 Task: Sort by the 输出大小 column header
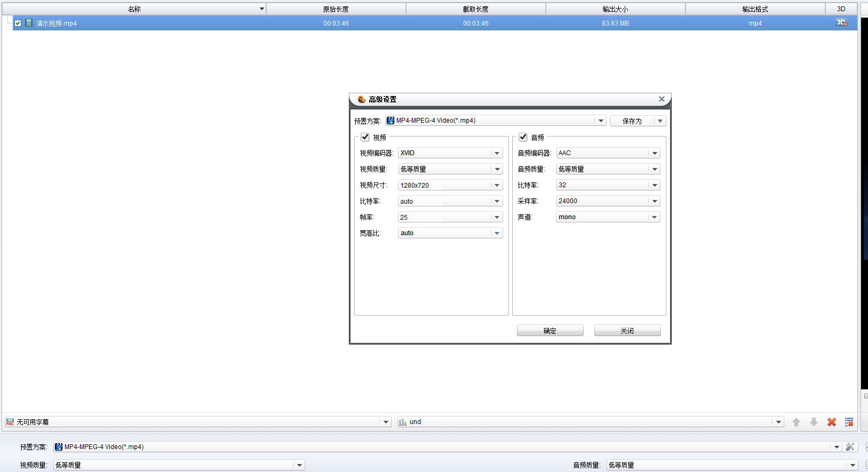(616, 9)
